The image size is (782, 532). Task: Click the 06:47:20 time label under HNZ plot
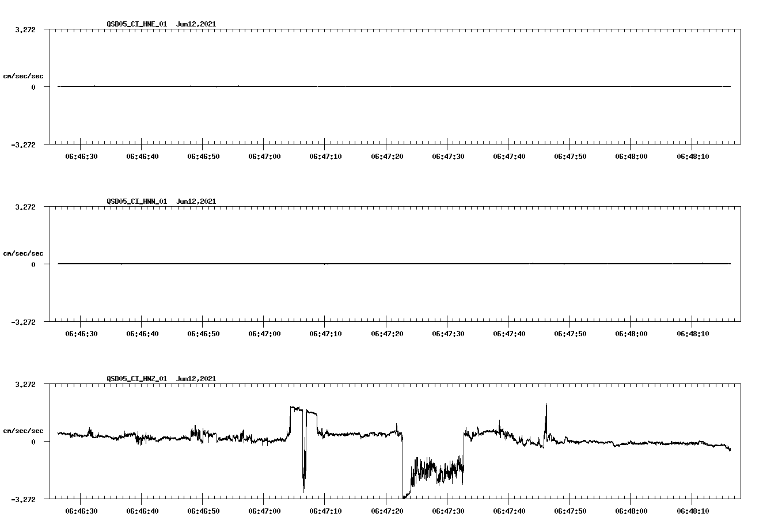pos(387,511)
